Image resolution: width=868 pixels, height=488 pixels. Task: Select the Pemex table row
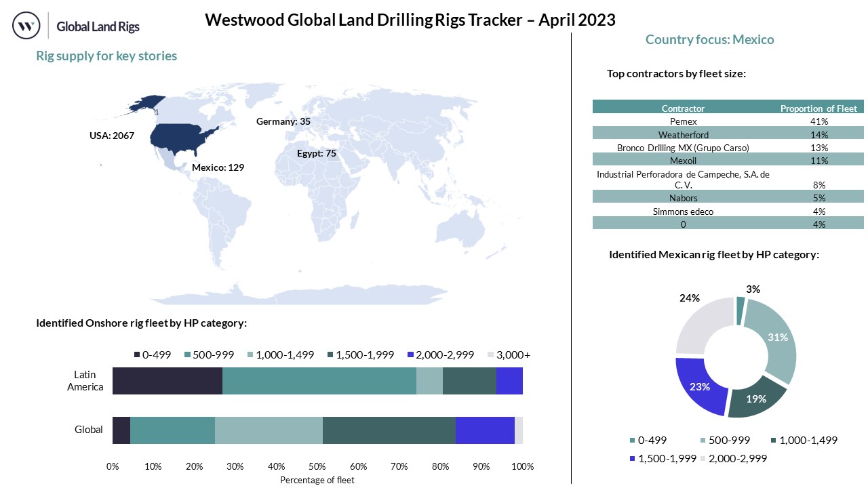pos(728,121)
